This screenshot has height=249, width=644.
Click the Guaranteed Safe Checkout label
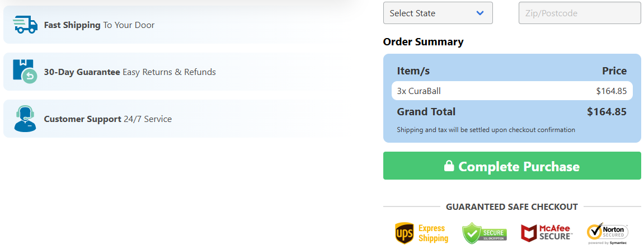click(x=512, y=206)
